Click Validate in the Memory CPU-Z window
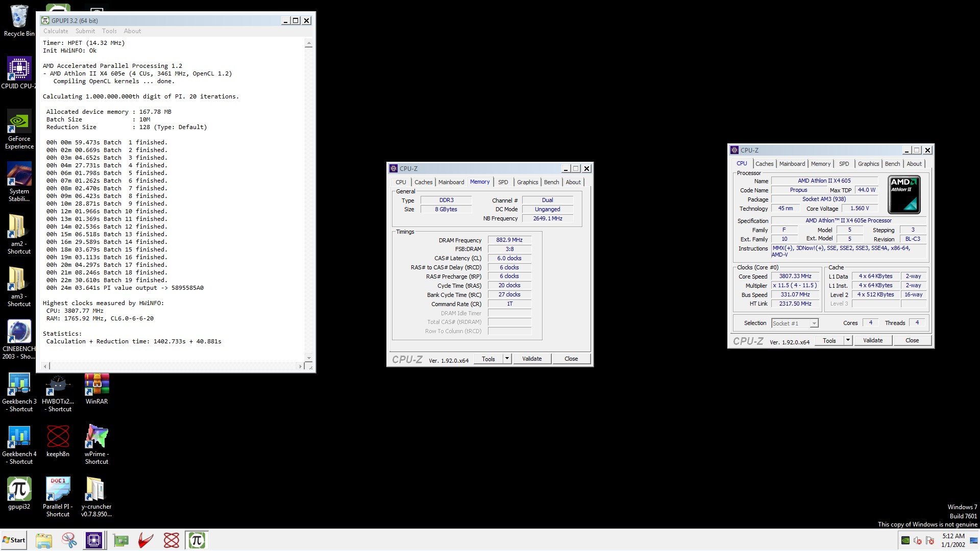The image size is (980, 551). coord(532,359)
